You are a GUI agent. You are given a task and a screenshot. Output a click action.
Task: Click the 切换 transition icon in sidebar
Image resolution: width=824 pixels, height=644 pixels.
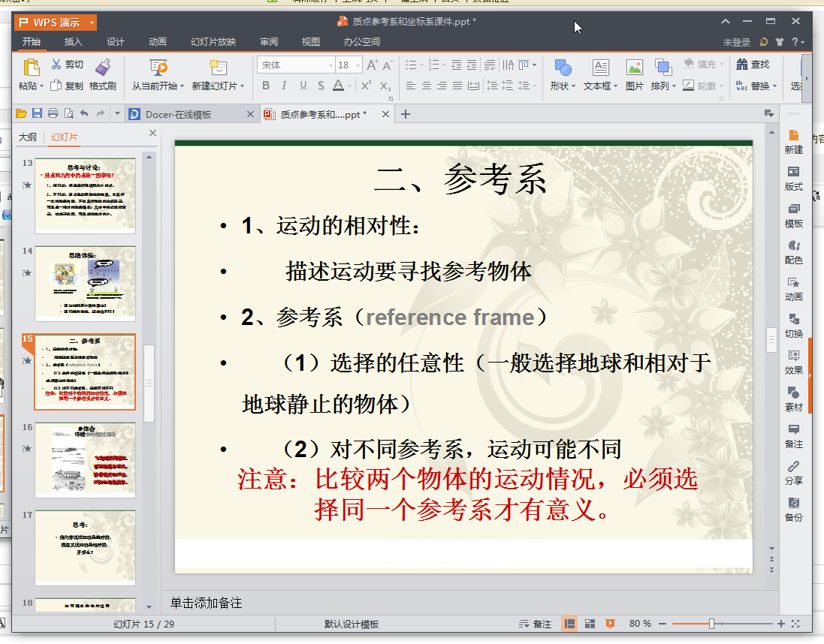[x=793, y=325]
